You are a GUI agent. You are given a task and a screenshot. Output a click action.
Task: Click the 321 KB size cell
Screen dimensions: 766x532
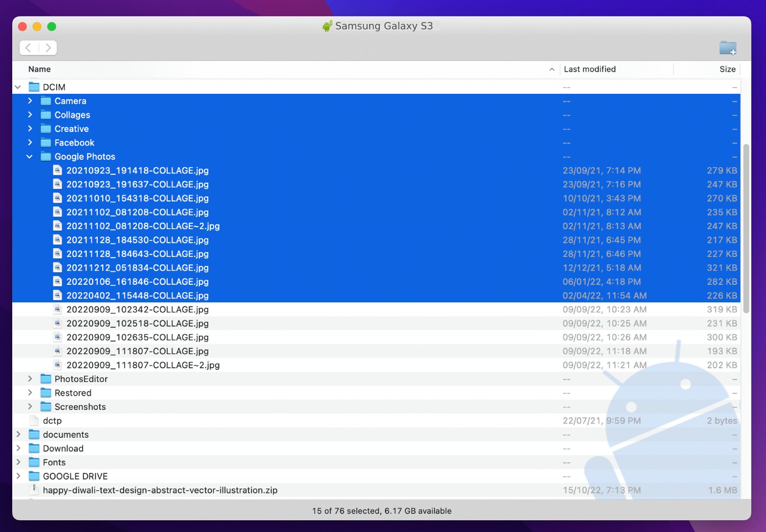pyautogui.click(x=722, y=268)
